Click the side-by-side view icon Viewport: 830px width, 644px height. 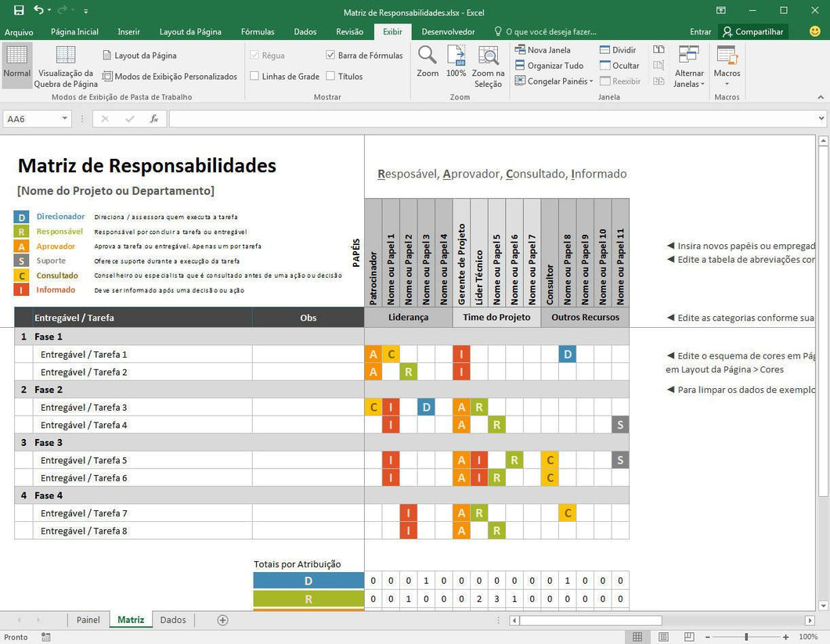click(659, 50)
